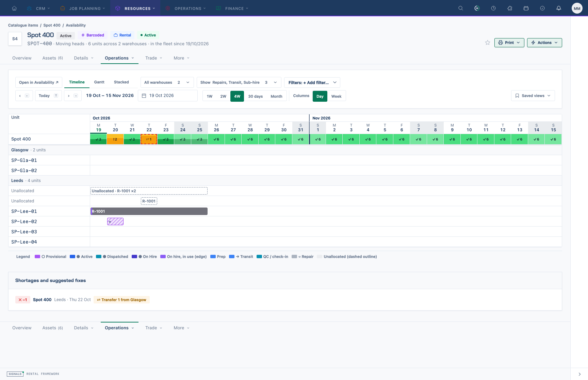The height and width of the screenshot is (380, 588).
Task: Open the Filters add filter dropdown
Action: click(x=312, y=82)
